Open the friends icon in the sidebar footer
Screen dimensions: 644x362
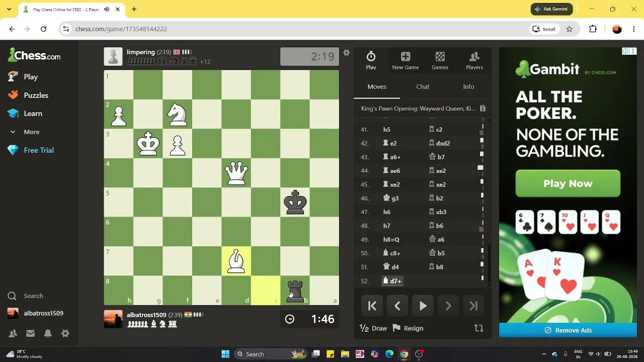click(x=13, y=333)
